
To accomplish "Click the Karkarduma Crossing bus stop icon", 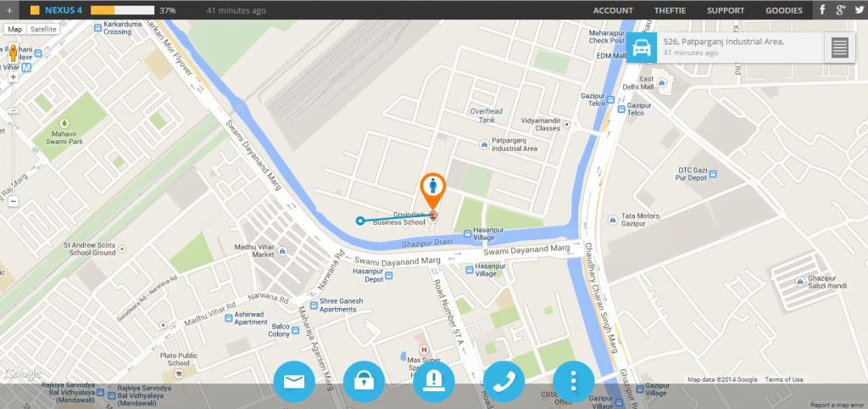I will tap(97, 26).
